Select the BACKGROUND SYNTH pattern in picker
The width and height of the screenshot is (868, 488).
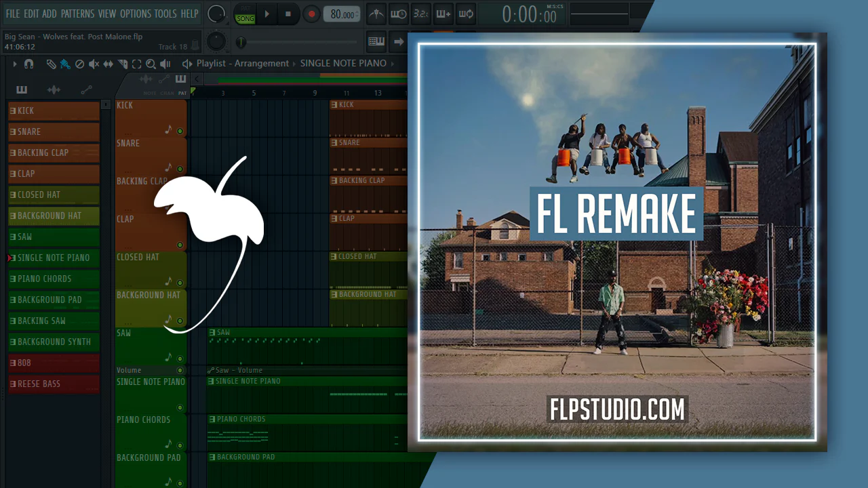(x=54, y=342)
